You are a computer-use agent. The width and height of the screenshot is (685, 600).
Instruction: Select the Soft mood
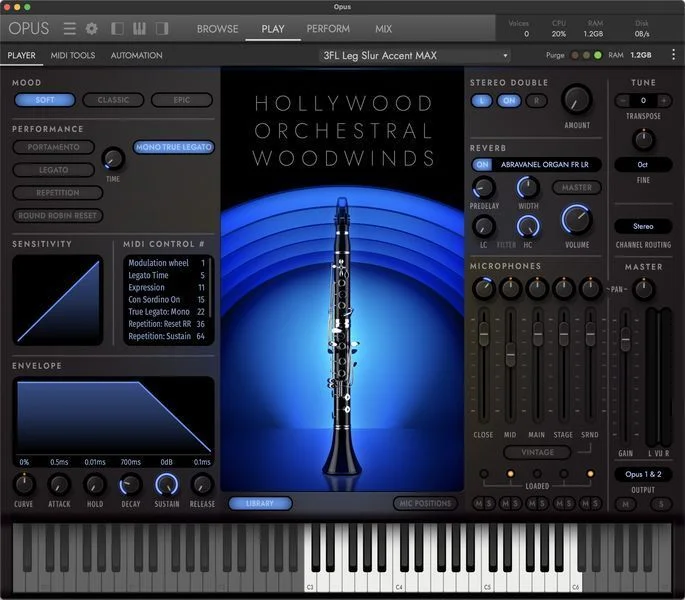[x=45, y=100]
